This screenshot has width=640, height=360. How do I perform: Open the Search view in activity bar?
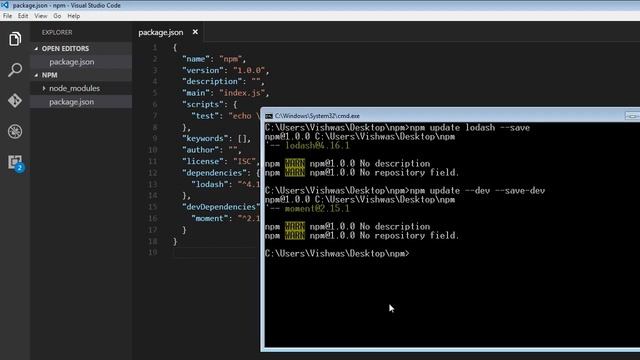(x=15, y=70)
